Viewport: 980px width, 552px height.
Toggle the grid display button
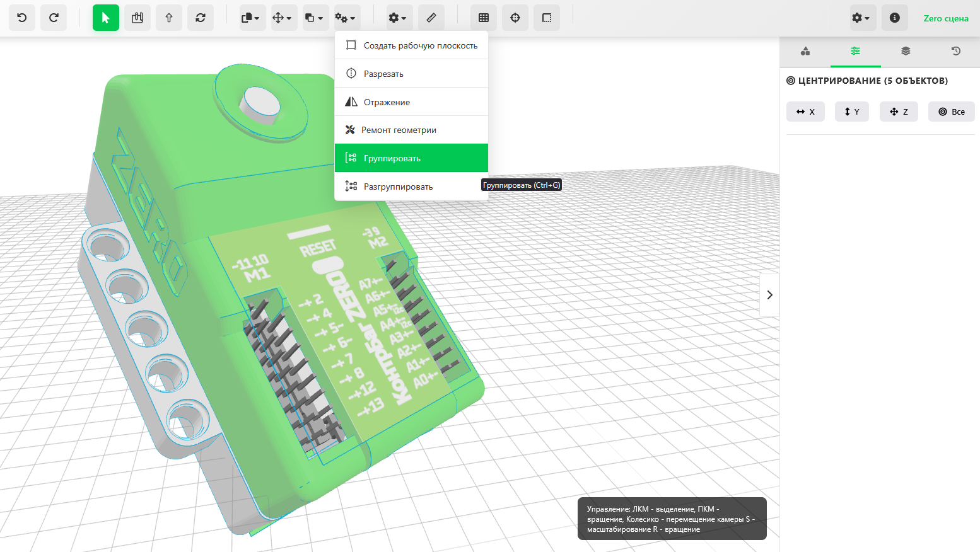point(484,18)
